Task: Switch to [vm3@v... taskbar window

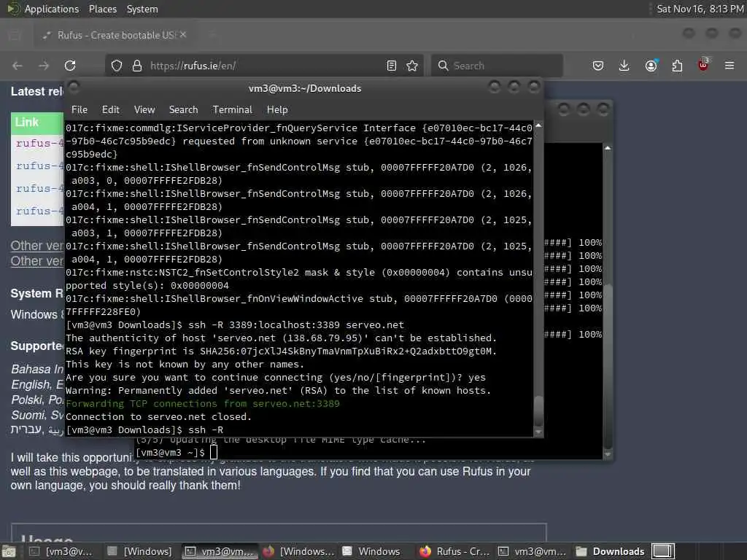Action: coord(61,551)
